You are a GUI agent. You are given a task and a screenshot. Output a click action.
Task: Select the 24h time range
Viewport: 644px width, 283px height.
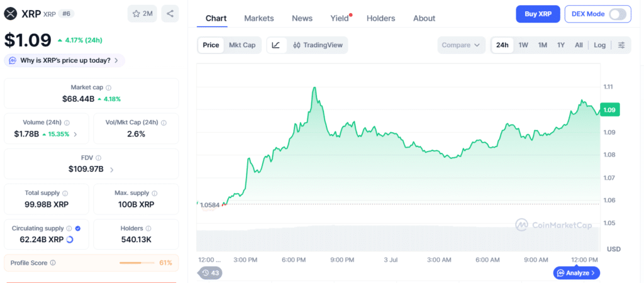point(502,45)
